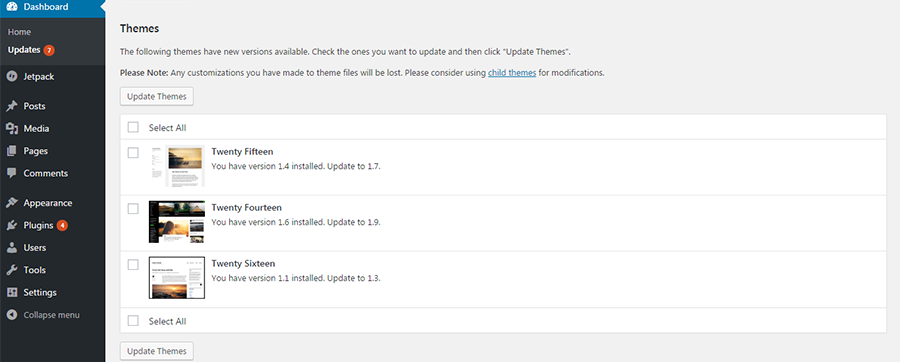
Task: Open Jetpack via its sidebar icon
Action: [x=11, y=76]
